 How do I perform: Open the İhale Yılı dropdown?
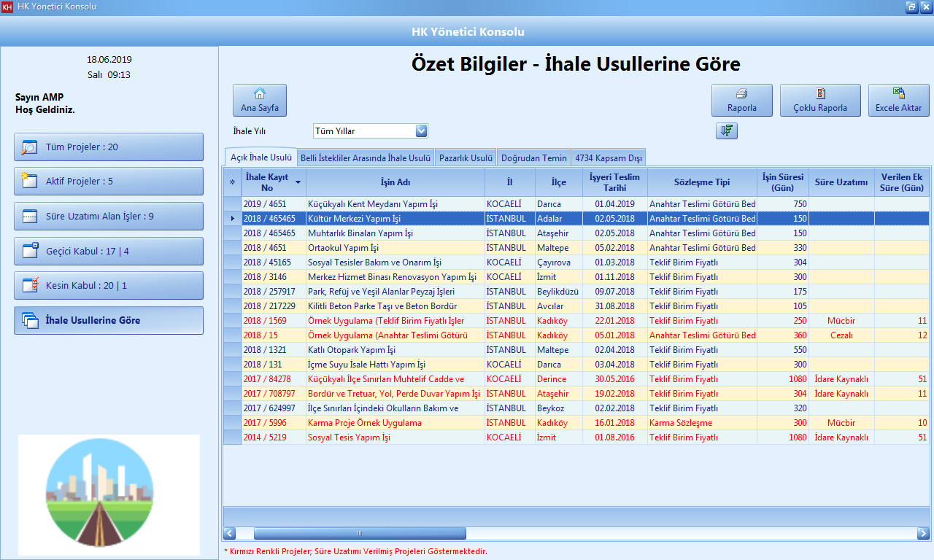pyautogui.click(x=420, y=131)
